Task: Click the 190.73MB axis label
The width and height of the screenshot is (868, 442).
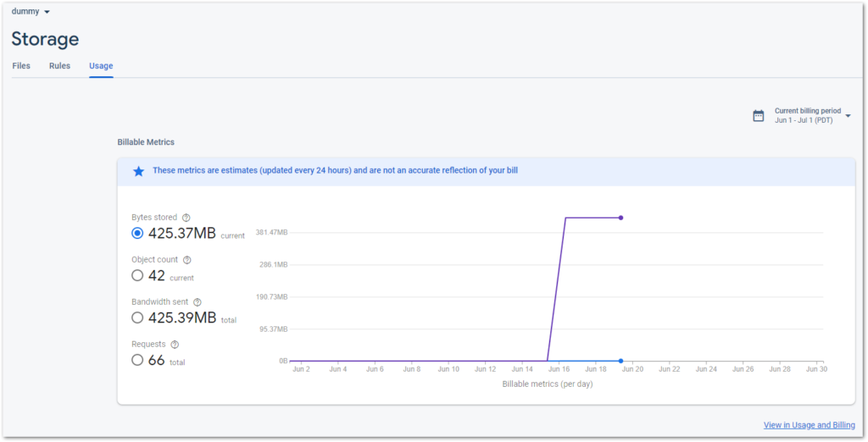Action: tap(271, 296)
